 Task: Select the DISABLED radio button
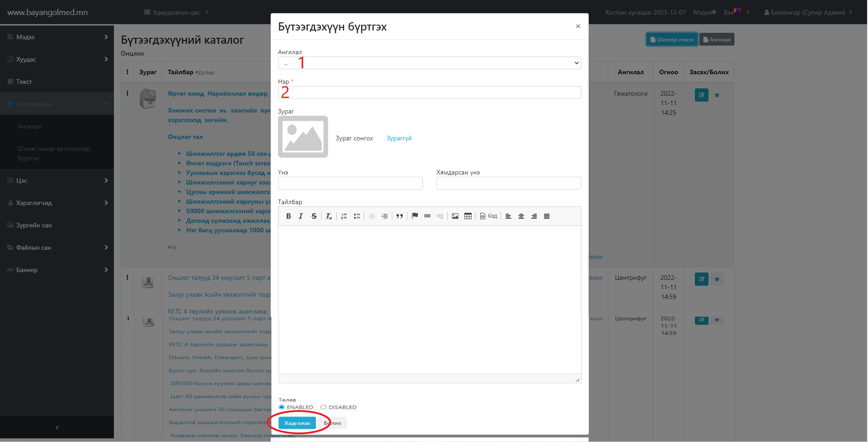(x=324, y=407)
